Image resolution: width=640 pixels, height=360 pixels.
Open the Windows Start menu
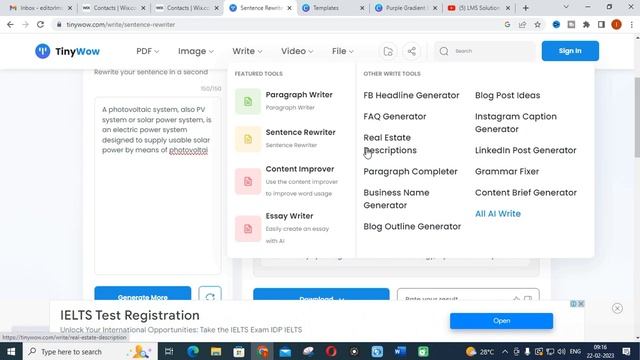pos(11,351)
